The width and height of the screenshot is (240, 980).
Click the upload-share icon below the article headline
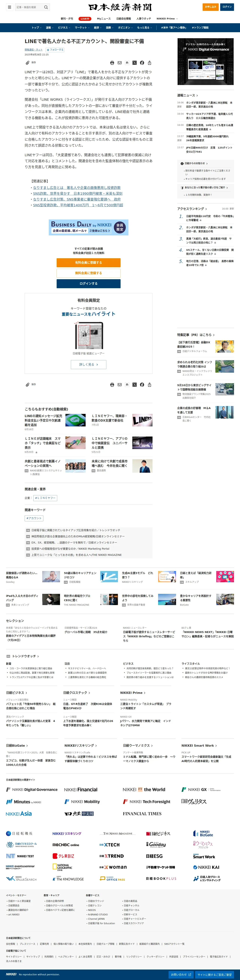pyautogui.click(x=150, y=63)
